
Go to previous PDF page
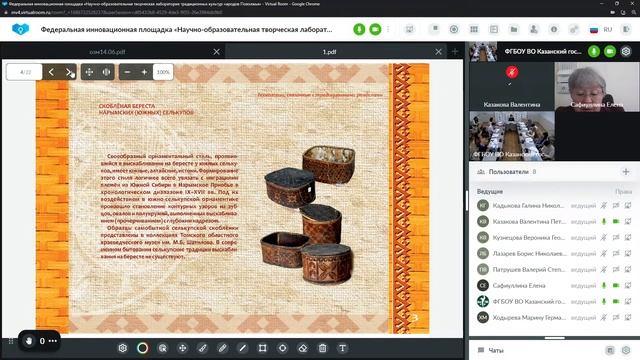pos(51,72)
